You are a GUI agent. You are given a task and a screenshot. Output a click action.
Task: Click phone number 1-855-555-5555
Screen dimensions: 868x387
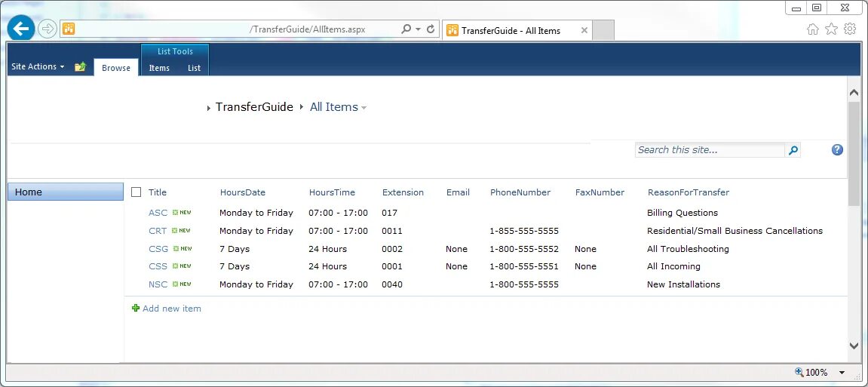tap(523, 231)
